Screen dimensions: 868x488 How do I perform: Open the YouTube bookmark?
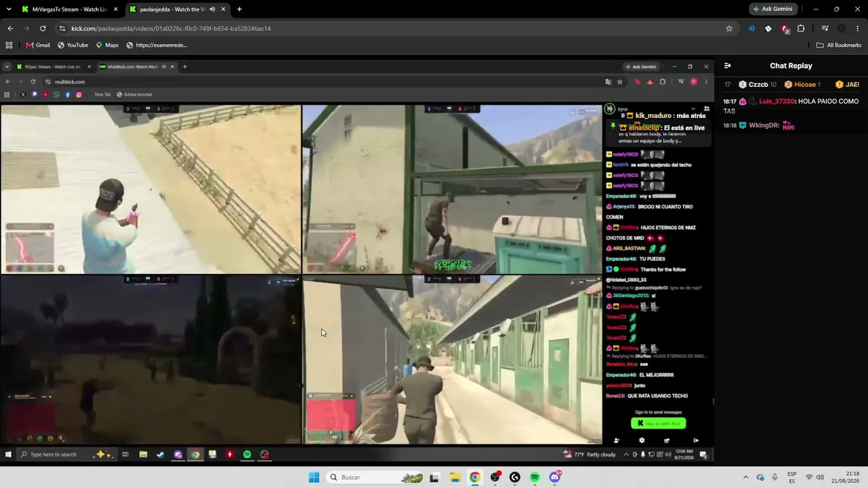point(73,45)
